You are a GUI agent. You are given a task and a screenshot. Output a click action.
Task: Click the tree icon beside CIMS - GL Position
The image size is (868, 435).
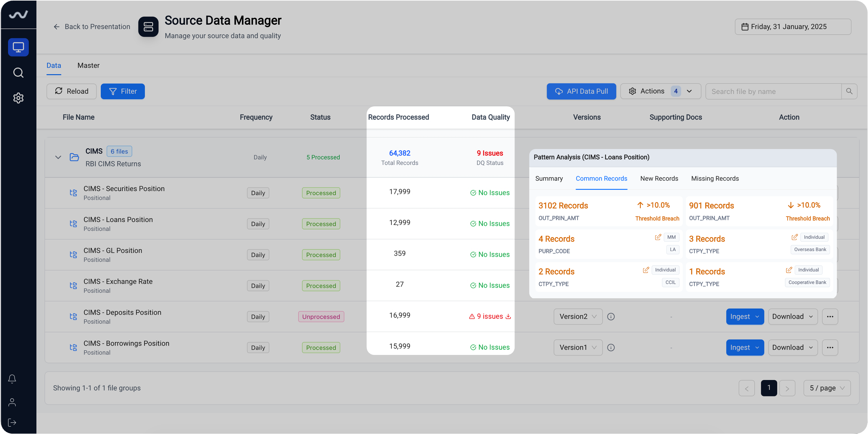pos(73,255)
